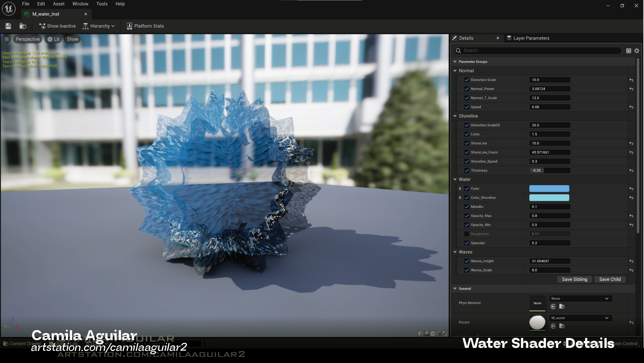Collapse the General section
The image size is (644, 363).
click(x=455, y=289)
